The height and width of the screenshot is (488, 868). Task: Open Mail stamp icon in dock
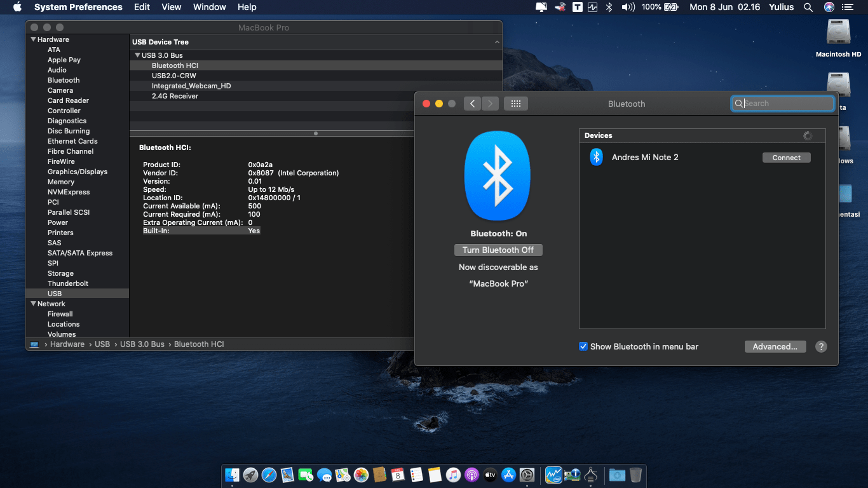click(x=288, y=475)
